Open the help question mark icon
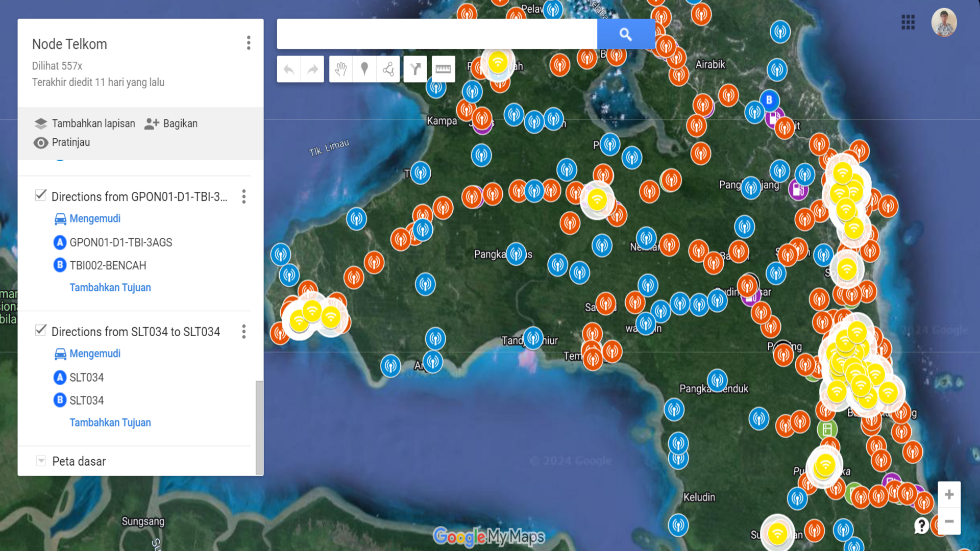 (921, 525)
